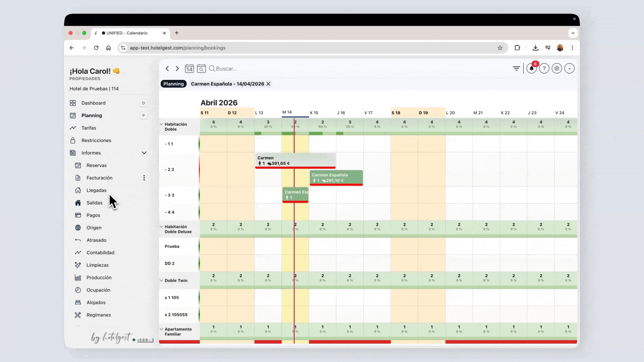Click room row label s 1 105

[172, 298]
